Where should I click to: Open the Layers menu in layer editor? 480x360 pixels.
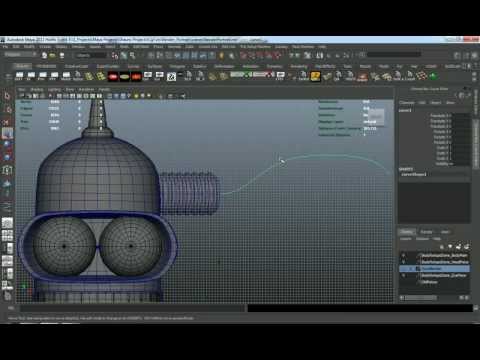(406, 239)
